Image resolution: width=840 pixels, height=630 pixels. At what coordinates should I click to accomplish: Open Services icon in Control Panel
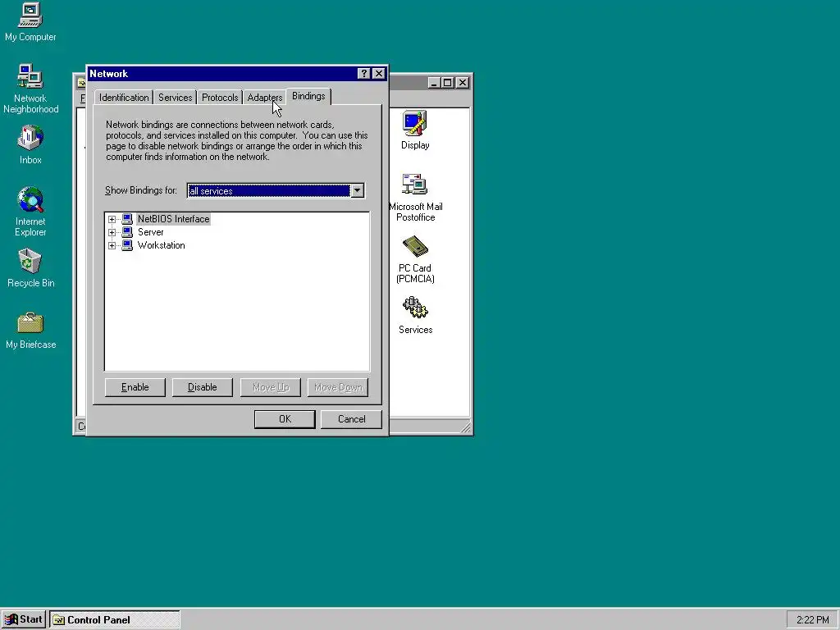415,316
